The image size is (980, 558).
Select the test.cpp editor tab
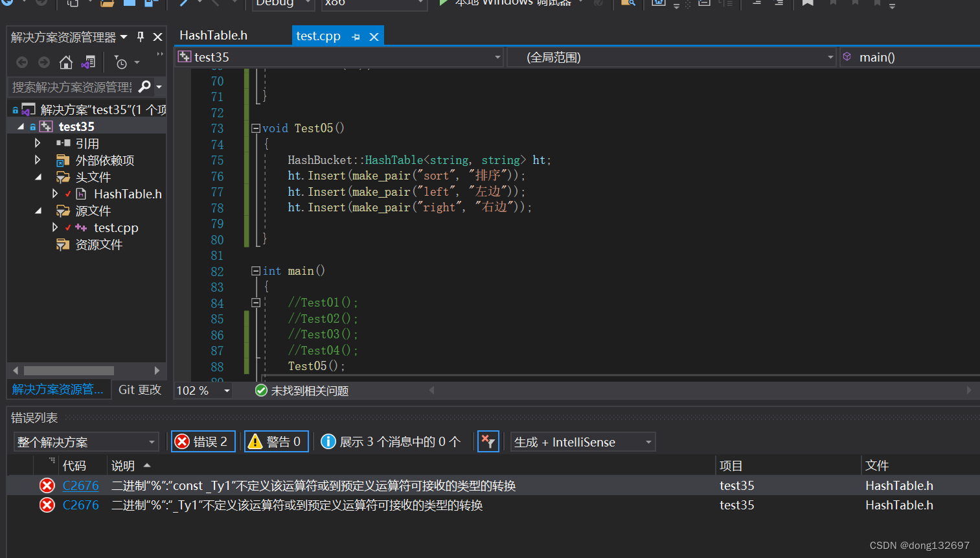coord(318,36)
